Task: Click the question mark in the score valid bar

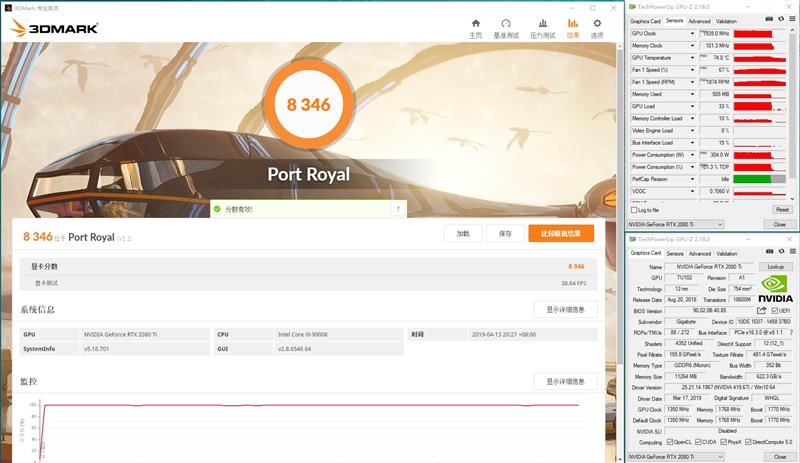Action: (398, 209)
